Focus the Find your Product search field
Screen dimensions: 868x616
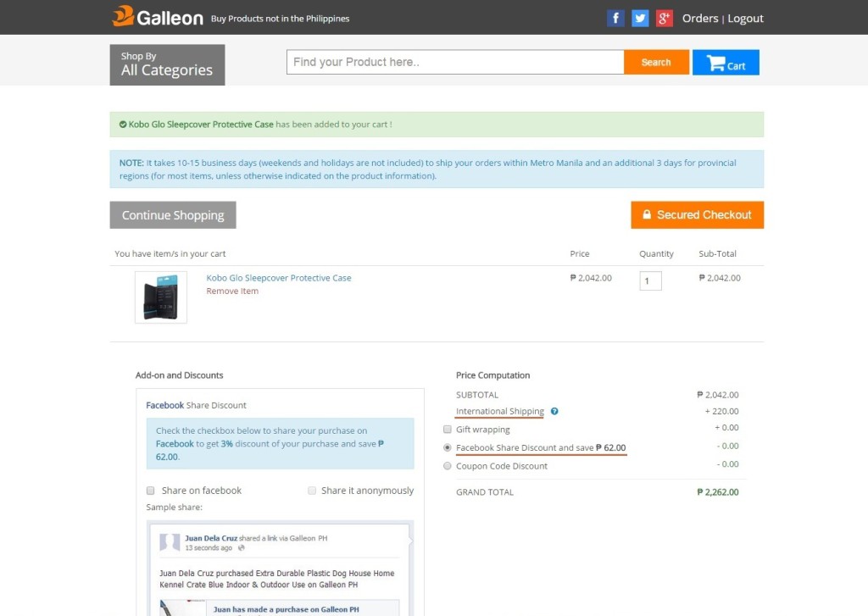point(455,62)
